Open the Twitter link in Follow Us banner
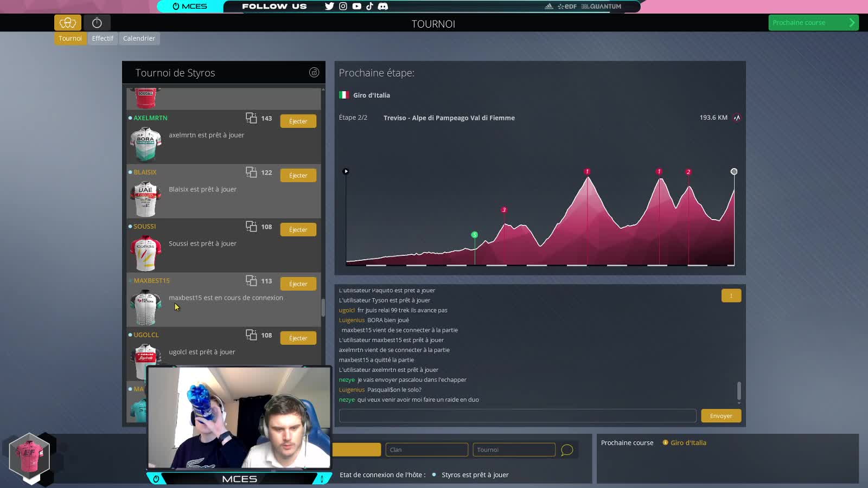Screen dimensions: 868x488 pyautogui.click(x=329, y=7)
